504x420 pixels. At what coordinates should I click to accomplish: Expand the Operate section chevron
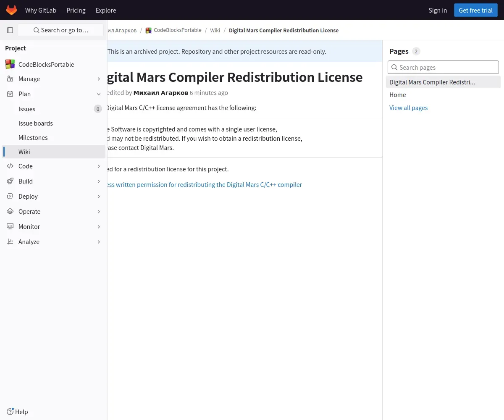[x=99, y=212]
